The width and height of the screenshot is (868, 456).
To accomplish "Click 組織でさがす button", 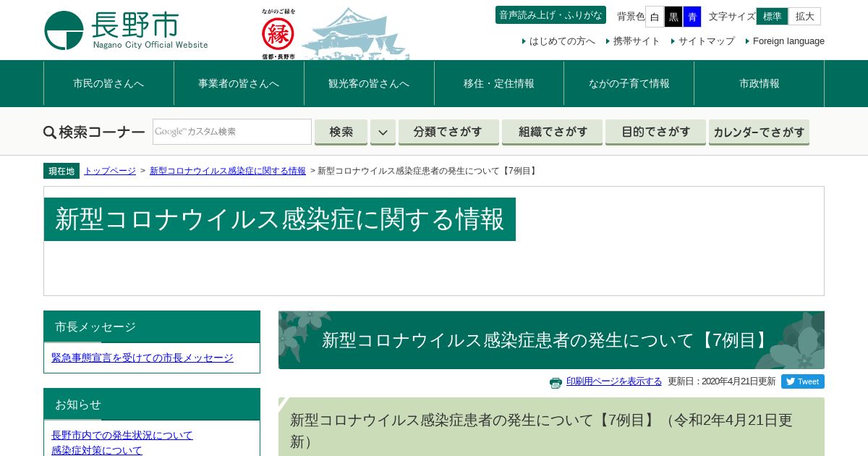I will pos(553,132).
